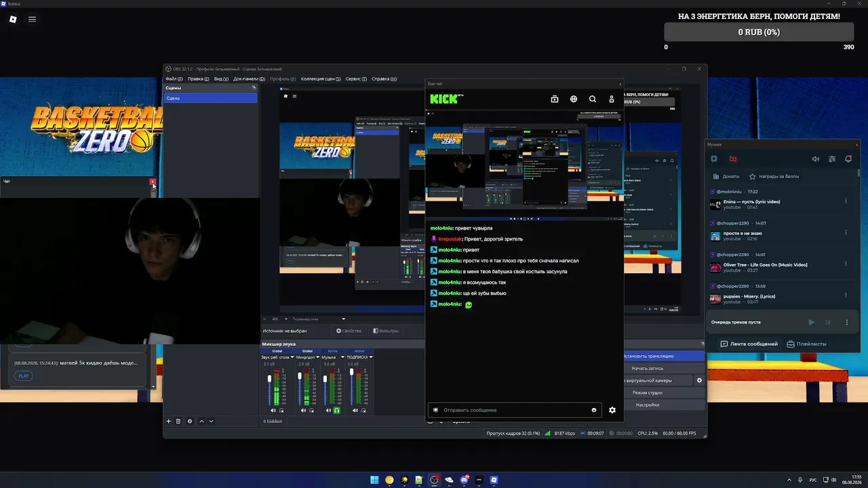Add a new scene in OBS
Screen dimensions: 868x488
pyautogui.click(x=169, y=422)
